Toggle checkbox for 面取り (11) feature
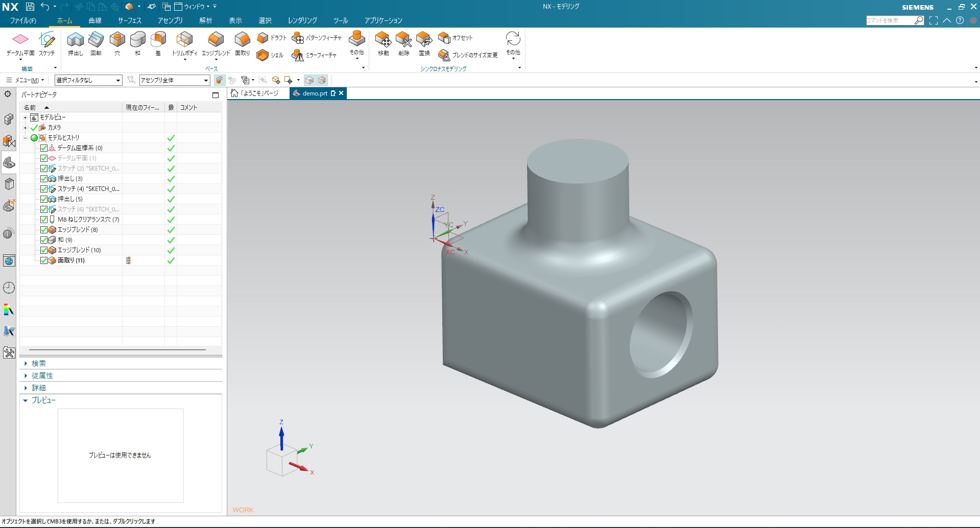The height and width of the screenshot is (528, 980). pyautogui.click(x=44, y=260)
